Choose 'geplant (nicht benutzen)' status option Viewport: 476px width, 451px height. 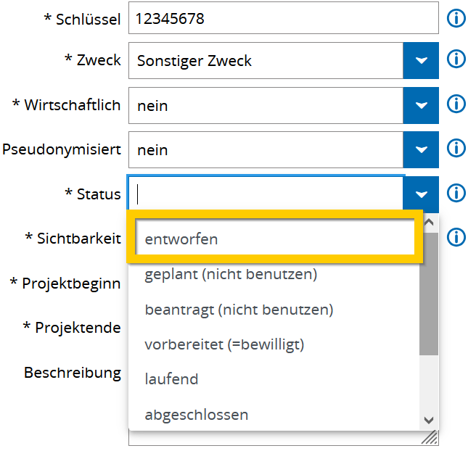[274, 275]
